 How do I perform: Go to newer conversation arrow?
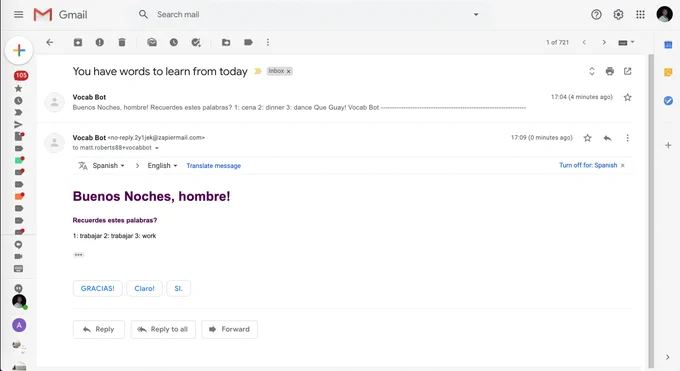coord(584,42)
